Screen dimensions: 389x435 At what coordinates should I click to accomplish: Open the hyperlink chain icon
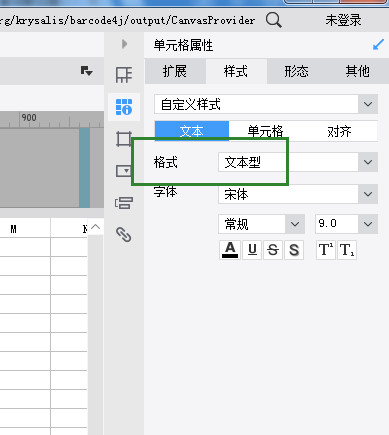pos(124,234)
